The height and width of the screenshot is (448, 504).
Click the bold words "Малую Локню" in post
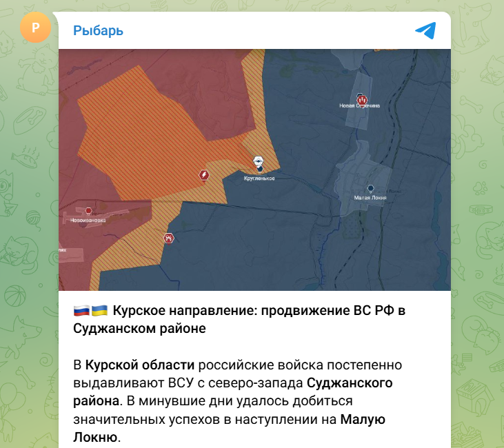(x=229, y=429)
